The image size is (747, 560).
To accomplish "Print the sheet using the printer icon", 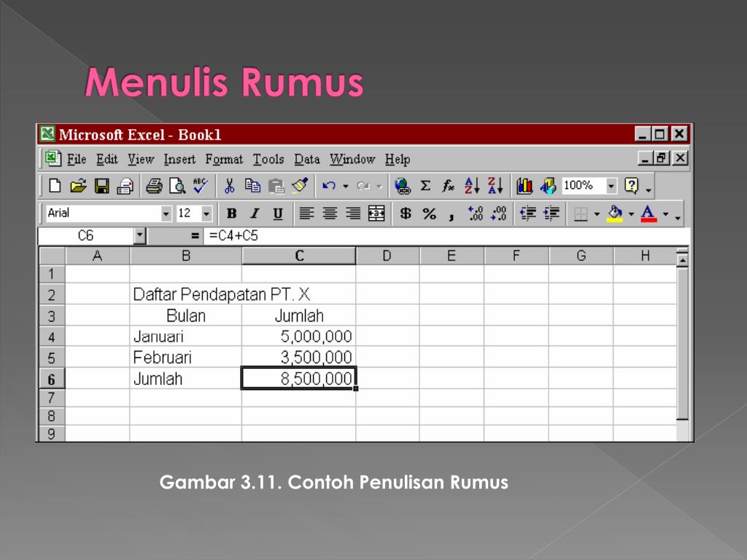I will click(154, 186).
